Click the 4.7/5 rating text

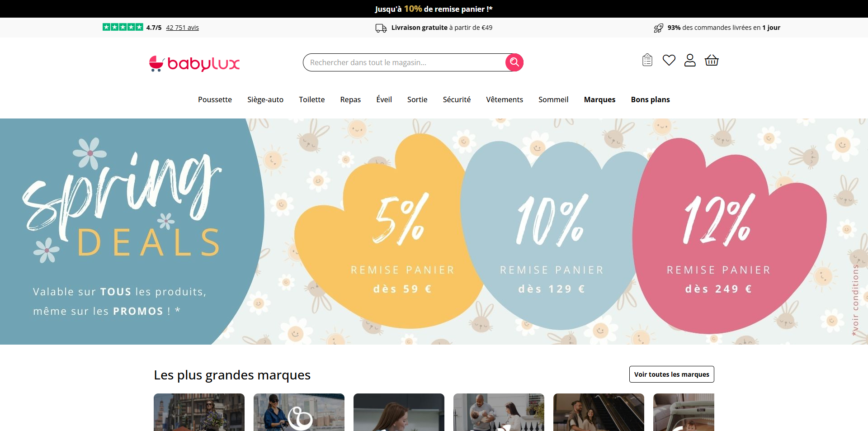[154, 28]
